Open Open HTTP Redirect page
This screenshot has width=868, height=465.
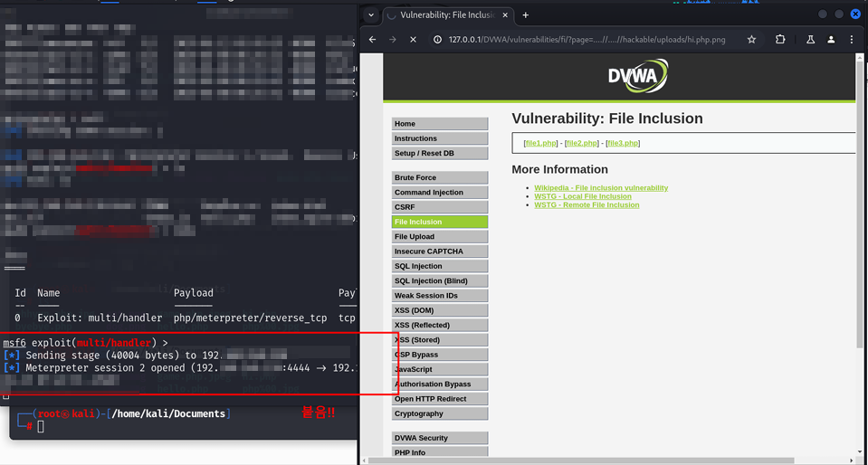pos(440,399)
